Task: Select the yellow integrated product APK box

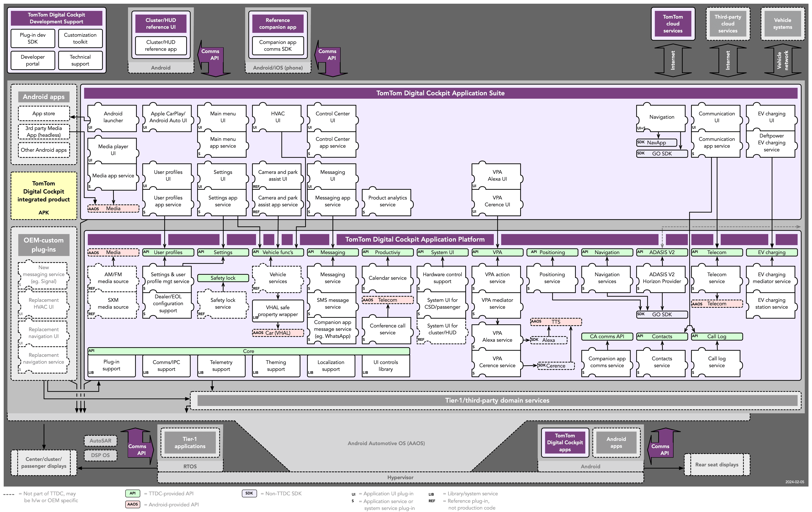Action: (44, 196)
